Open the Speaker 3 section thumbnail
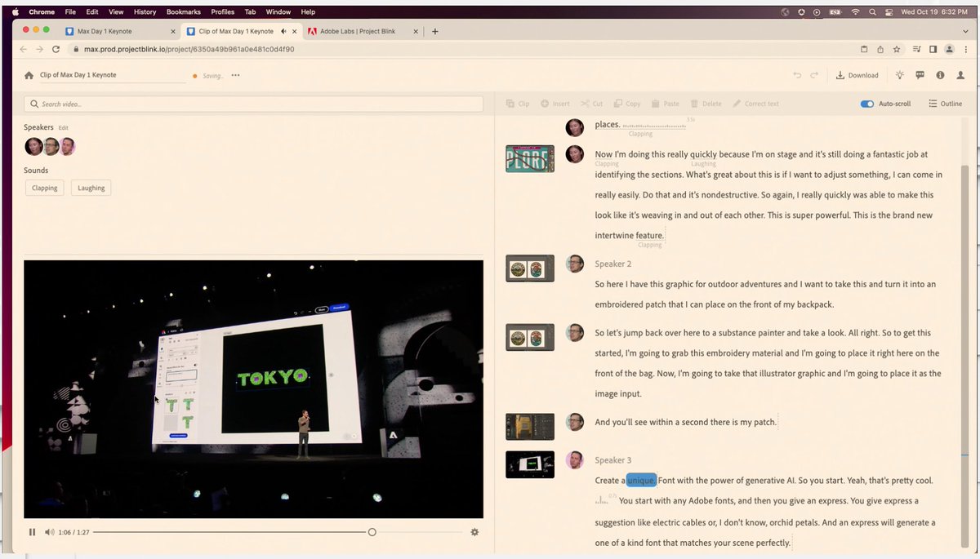The image size is (980, 559). click(530, 464)
